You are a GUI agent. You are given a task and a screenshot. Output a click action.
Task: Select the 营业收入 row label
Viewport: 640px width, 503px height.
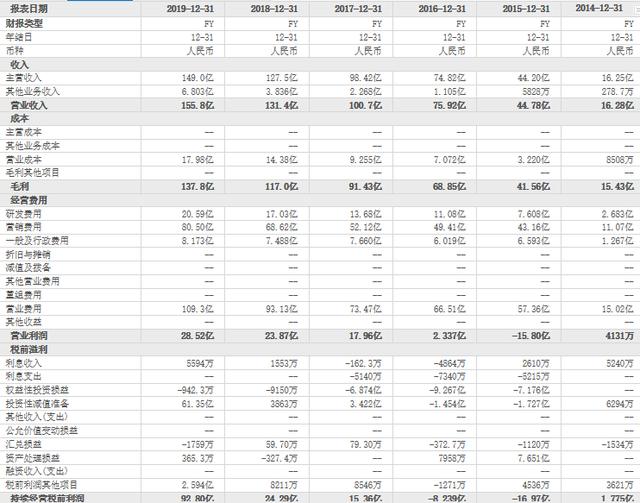click(x=29, y=104)
